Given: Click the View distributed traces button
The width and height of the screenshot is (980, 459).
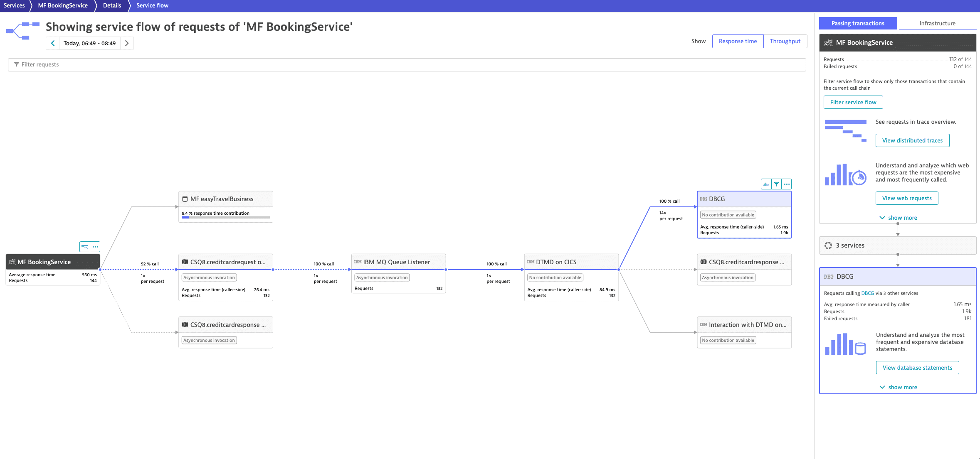Looking at the screenshot, I should (912, 140).
